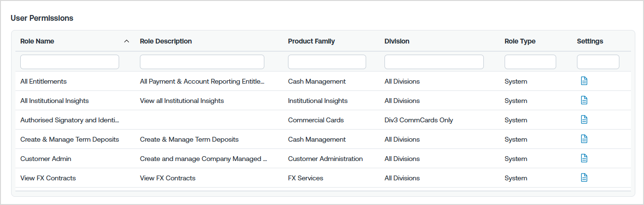Click the Division filter text box
This screenshot has height=205, width=644.
point(434,62)
